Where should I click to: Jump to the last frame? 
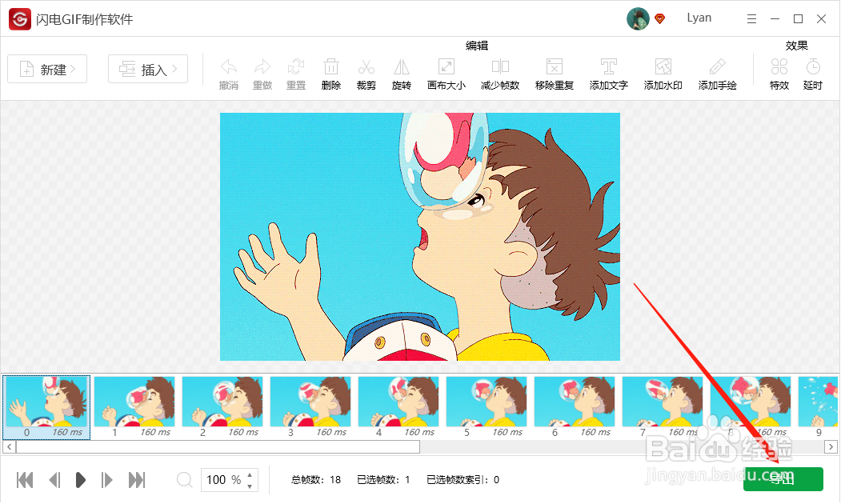[137, 480]
